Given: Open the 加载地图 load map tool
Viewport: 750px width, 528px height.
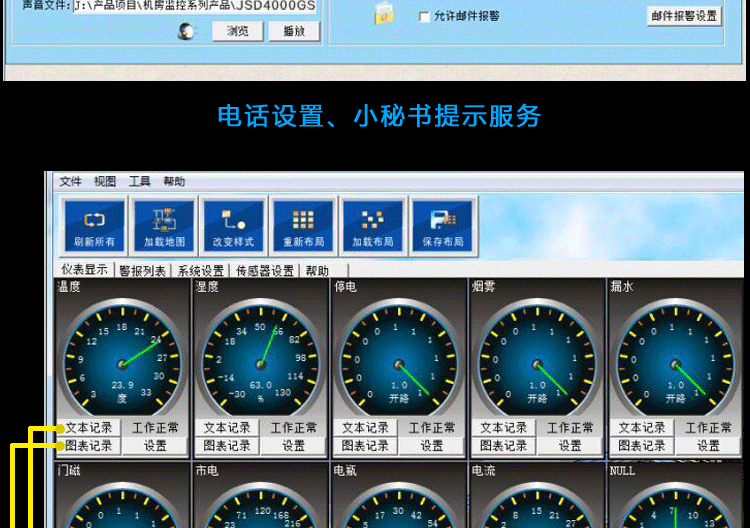Looking at the screenshot, I should click(164, 226).
